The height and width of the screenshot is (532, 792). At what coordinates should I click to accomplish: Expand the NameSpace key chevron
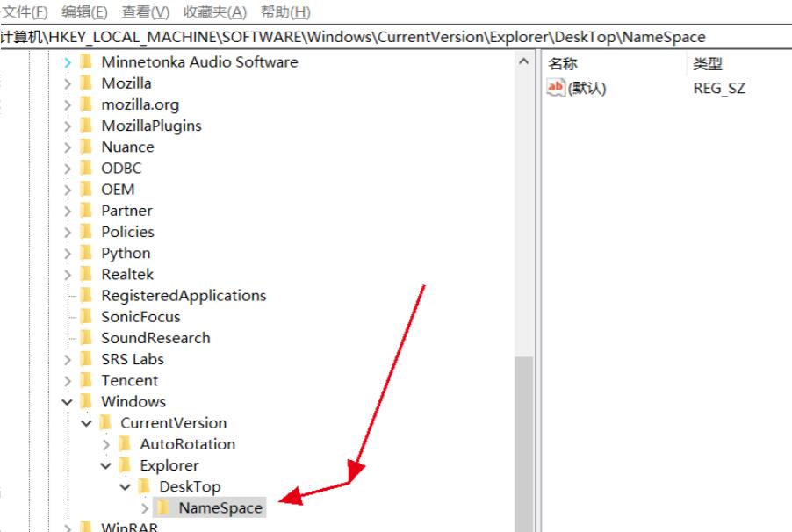(x=145, y=508)
